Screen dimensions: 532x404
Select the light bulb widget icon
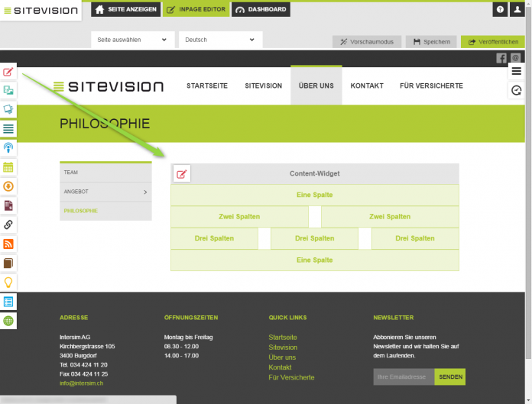point(8,282)
